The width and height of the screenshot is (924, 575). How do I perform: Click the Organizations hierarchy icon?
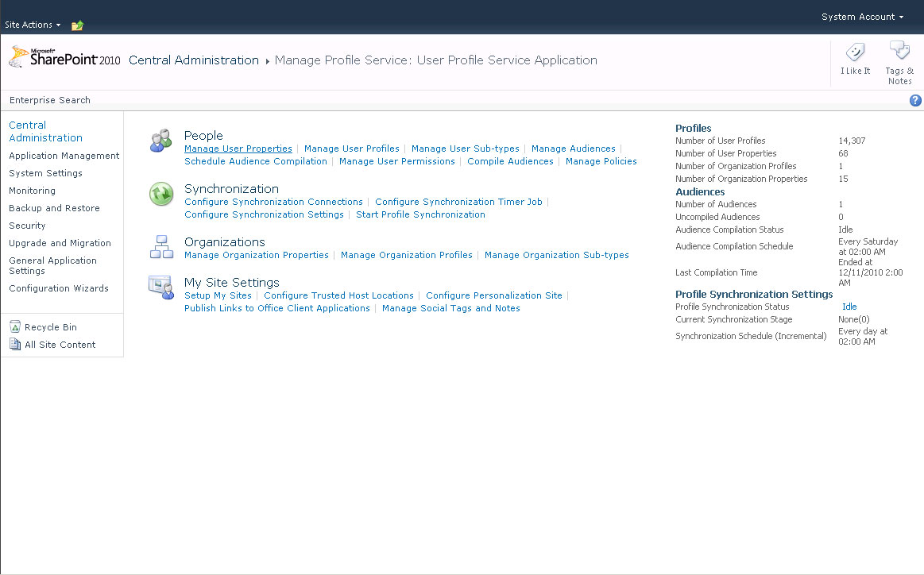(x=161, y=247)
